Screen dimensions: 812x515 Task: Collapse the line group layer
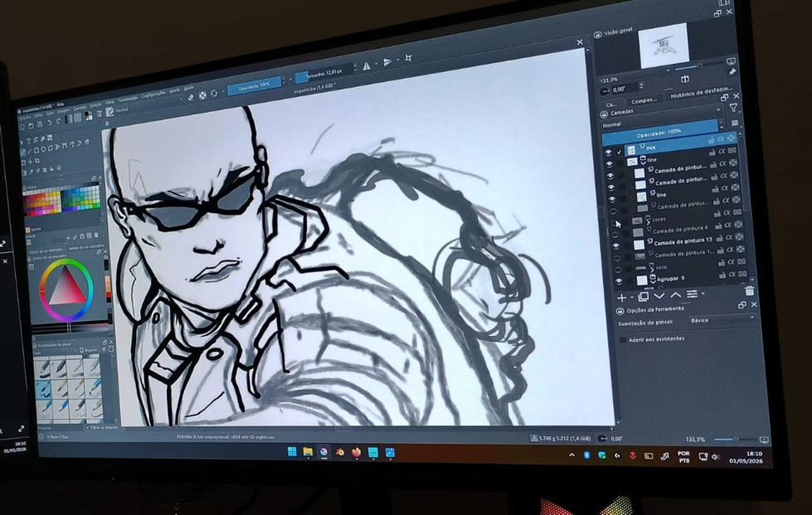[x=643, y=160]
